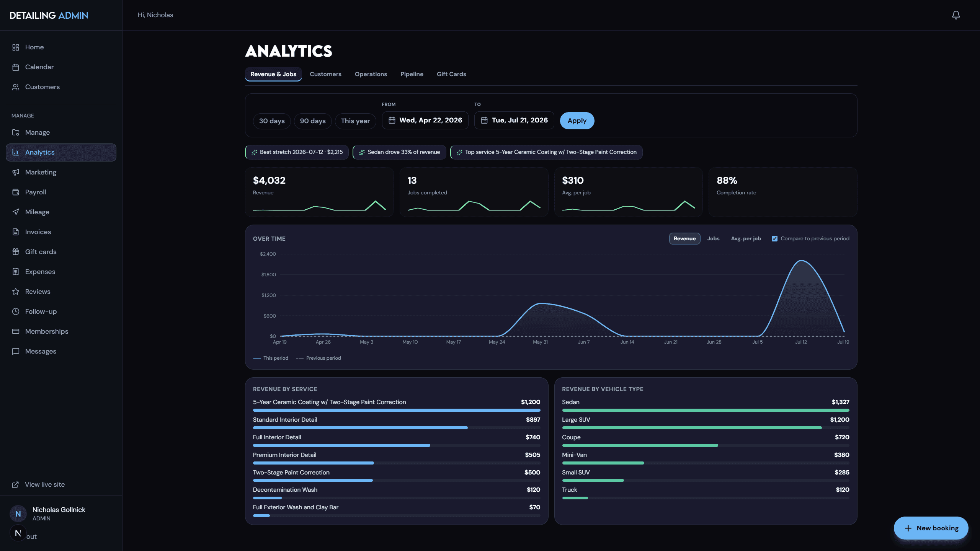Click the $310 Avg. per job card
Screen dimensions: 980x551
point(628,192)
